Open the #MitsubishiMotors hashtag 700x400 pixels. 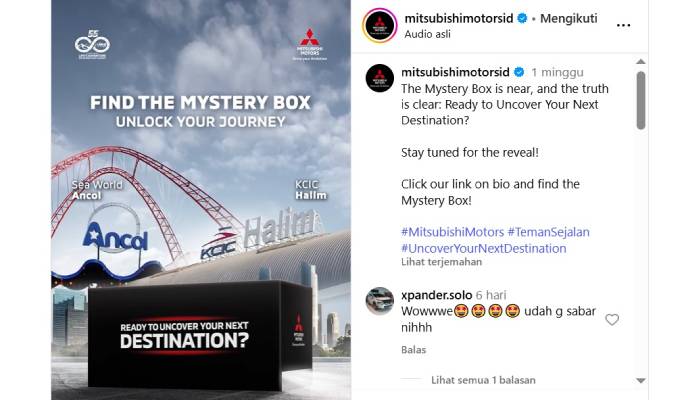point(452,232)
